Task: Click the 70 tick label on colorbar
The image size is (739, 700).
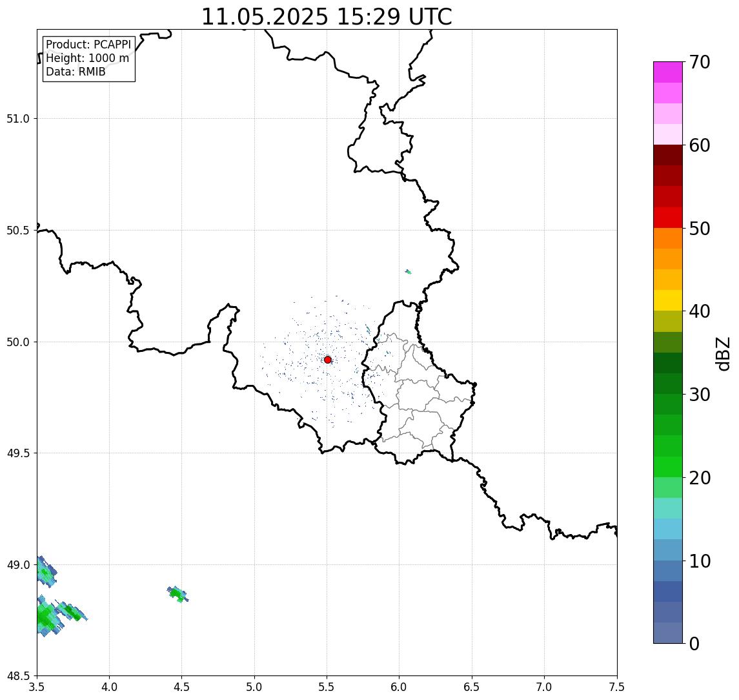Action: [x=699, y=62]
